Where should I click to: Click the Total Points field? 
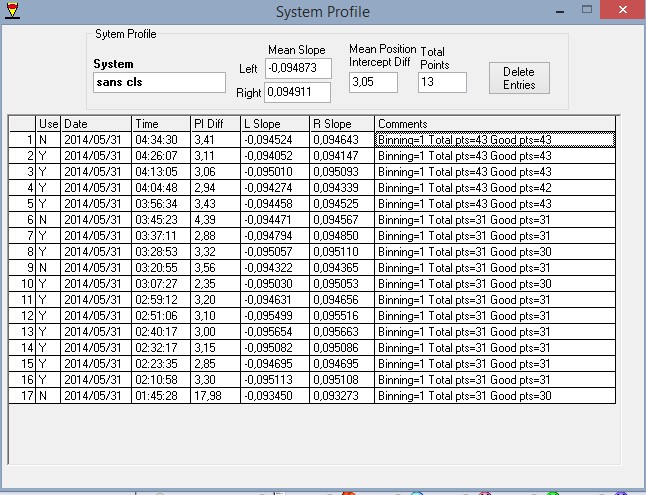(442, 82)
